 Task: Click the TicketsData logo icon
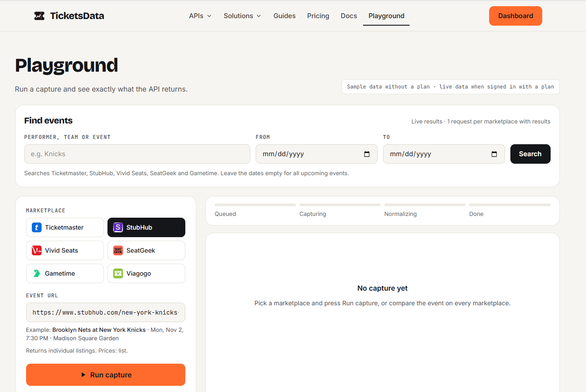click(x=39, y=16)
